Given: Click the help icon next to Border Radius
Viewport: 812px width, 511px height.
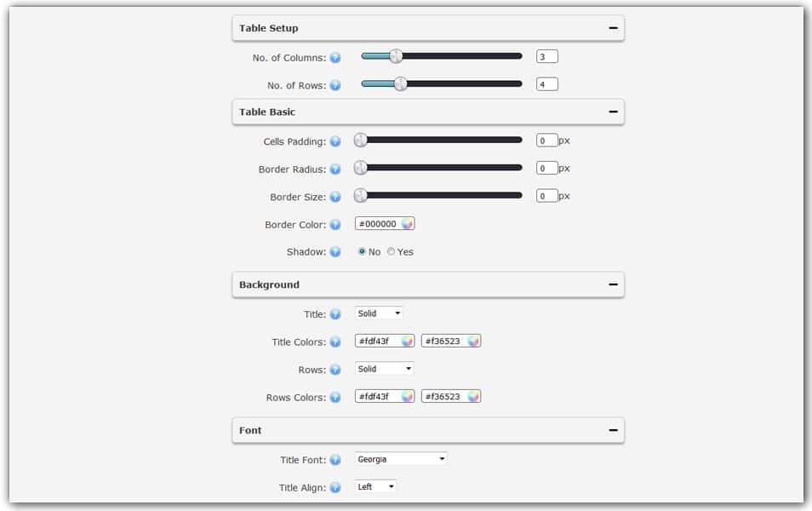Looking at the screenshot, I should tap(335, 169).
